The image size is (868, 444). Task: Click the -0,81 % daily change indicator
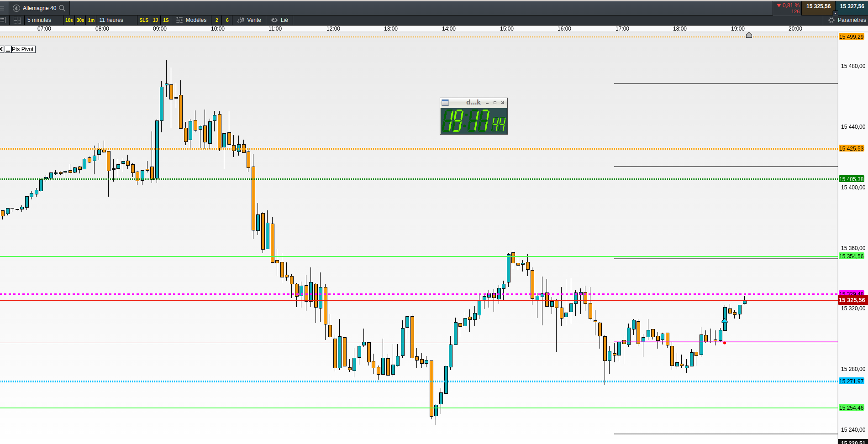pyautogui.click(x=788, y=8)
